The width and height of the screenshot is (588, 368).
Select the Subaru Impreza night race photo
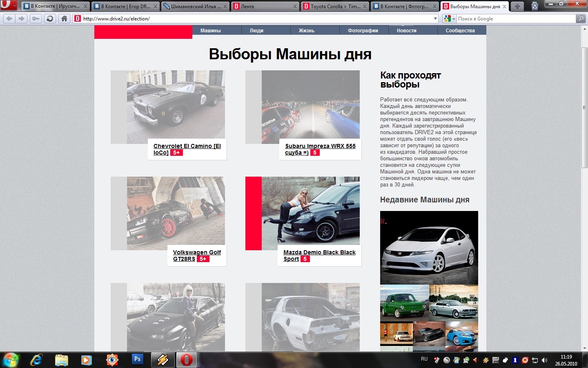coord(311,107)
